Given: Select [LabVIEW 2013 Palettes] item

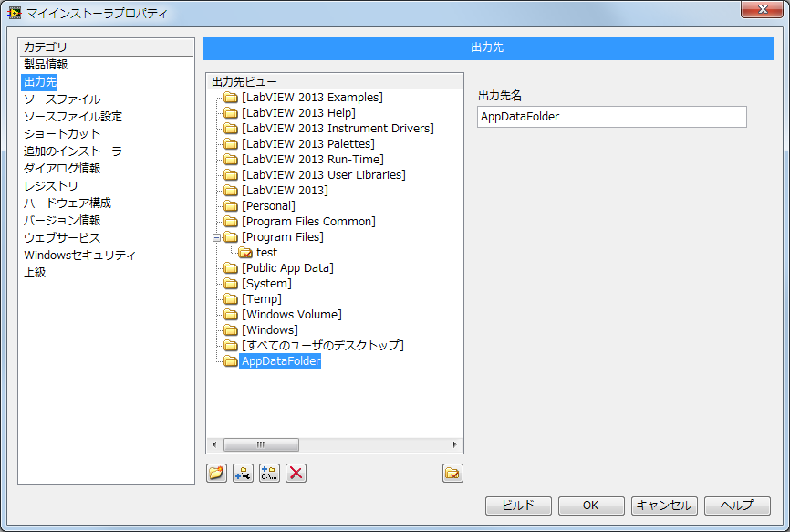Looking at the screenshot, I should click(x=307, y=144).
